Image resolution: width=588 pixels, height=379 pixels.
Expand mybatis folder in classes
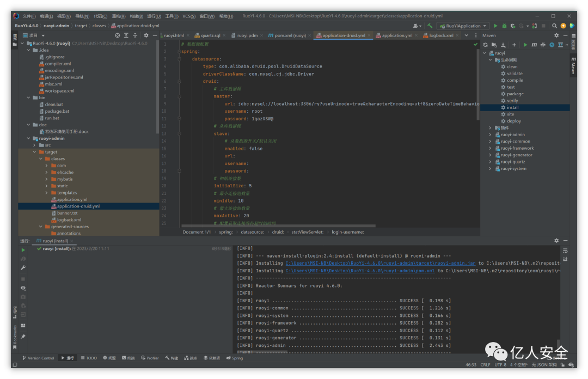[x=46, y=179]
